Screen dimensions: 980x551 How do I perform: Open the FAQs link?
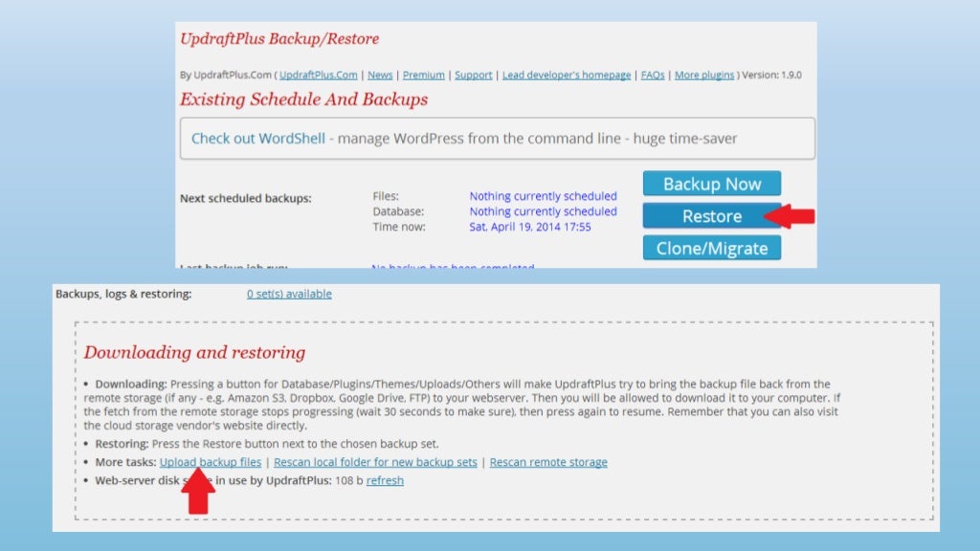pyautogui.click(x=653, y=75)
